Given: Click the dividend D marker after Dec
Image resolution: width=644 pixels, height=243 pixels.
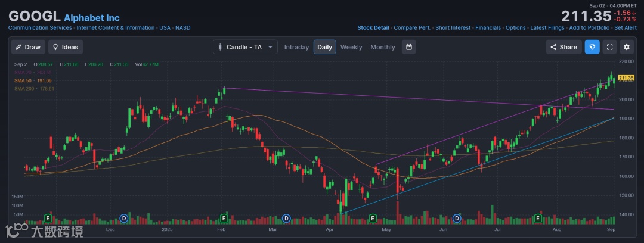Looking at the screenshot, I should tap(124, 218).
